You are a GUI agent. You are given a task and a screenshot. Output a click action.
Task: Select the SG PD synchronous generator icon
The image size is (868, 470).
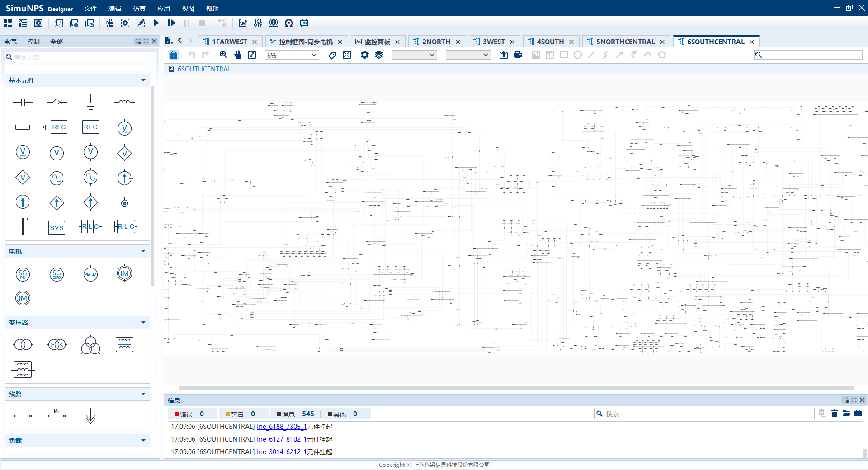point(23,274)
